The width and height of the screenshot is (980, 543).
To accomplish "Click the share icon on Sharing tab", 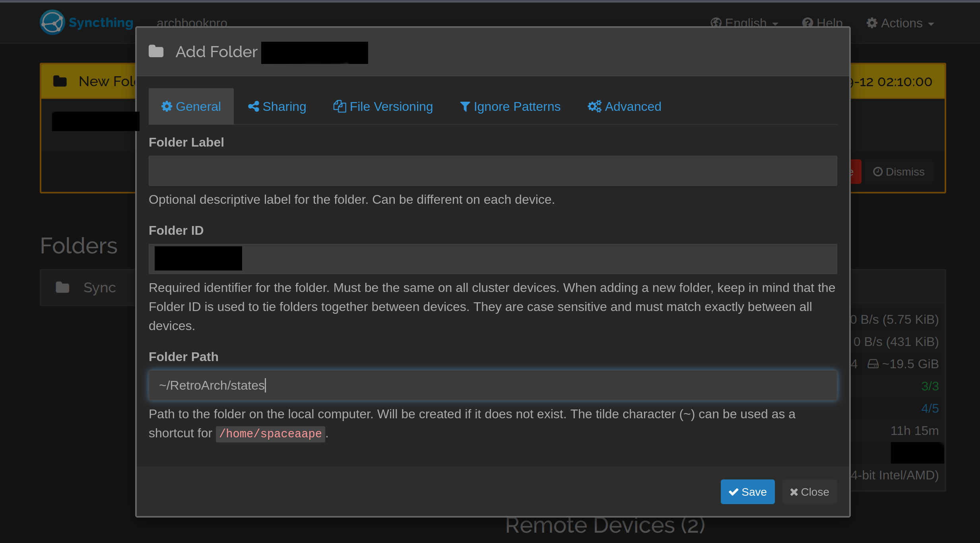I will 253,106.
